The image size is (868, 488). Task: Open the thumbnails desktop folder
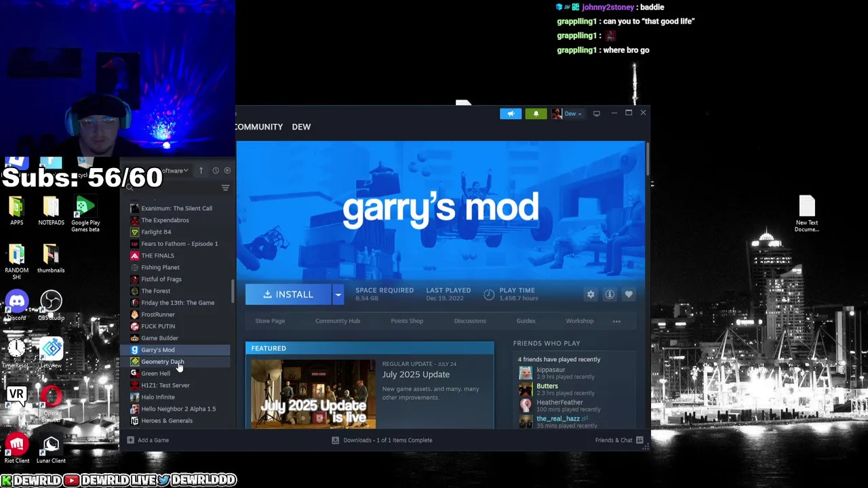point(51,259)
